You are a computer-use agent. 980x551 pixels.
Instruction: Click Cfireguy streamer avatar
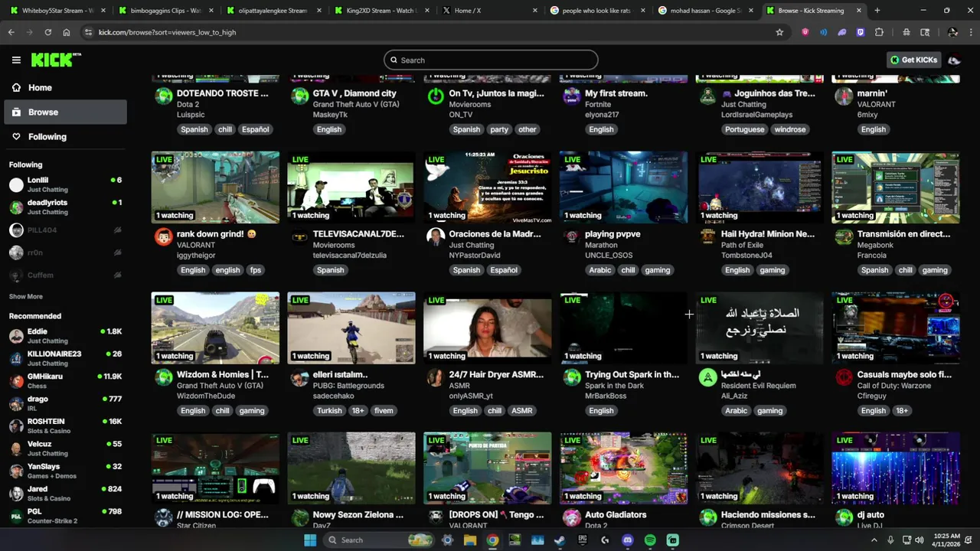coord(844,377)
